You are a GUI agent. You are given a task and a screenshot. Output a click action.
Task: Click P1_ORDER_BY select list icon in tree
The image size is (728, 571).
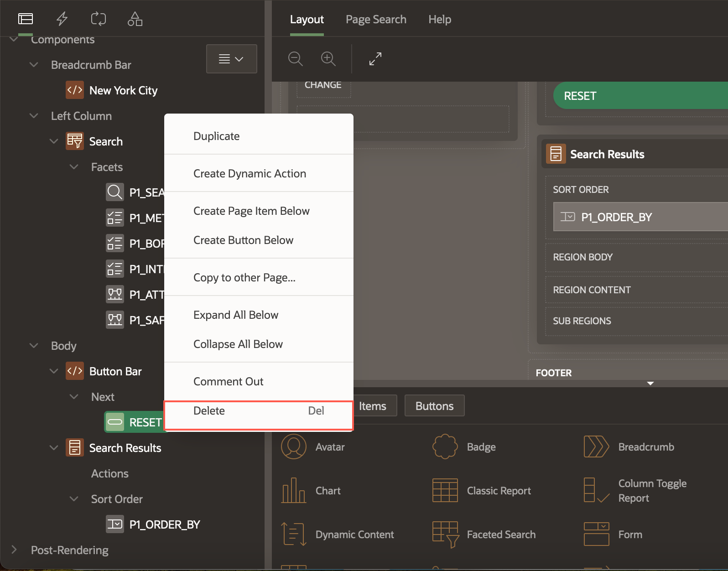point(115,524)
